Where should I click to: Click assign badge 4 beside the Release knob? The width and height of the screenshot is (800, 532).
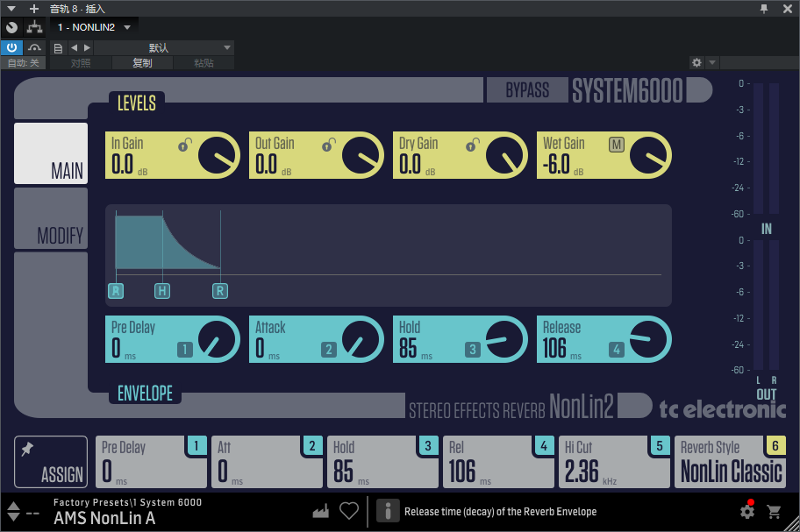tap(617, 350)
